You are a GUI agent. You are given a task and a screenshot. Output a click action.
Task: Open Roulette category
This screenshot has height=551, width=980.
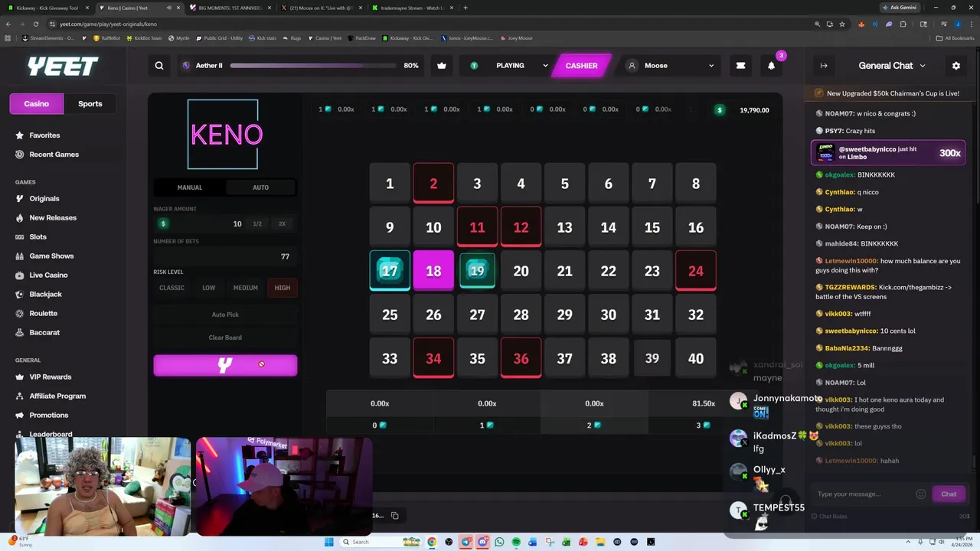pyautogui.click(x=43, y=314)
